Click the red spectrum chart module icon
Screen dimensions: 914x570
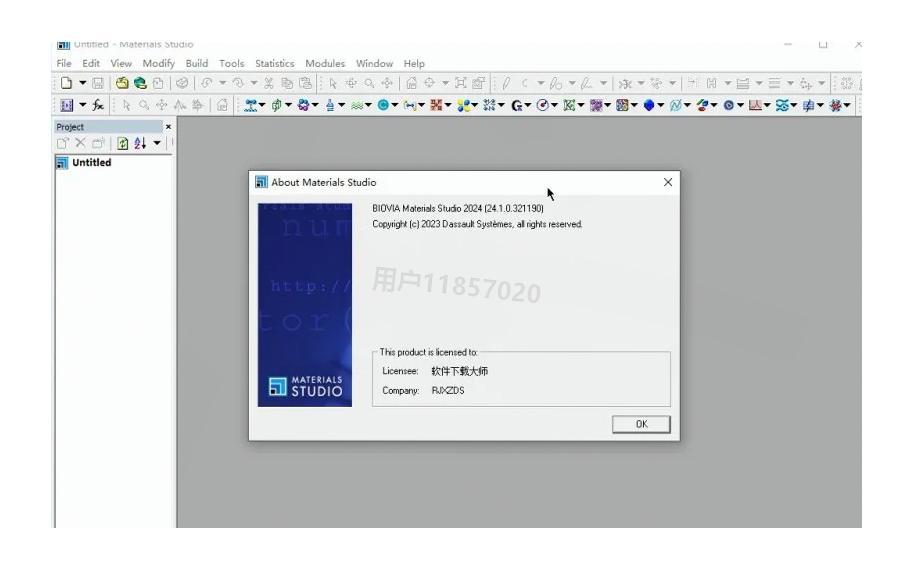coord(755,105)
